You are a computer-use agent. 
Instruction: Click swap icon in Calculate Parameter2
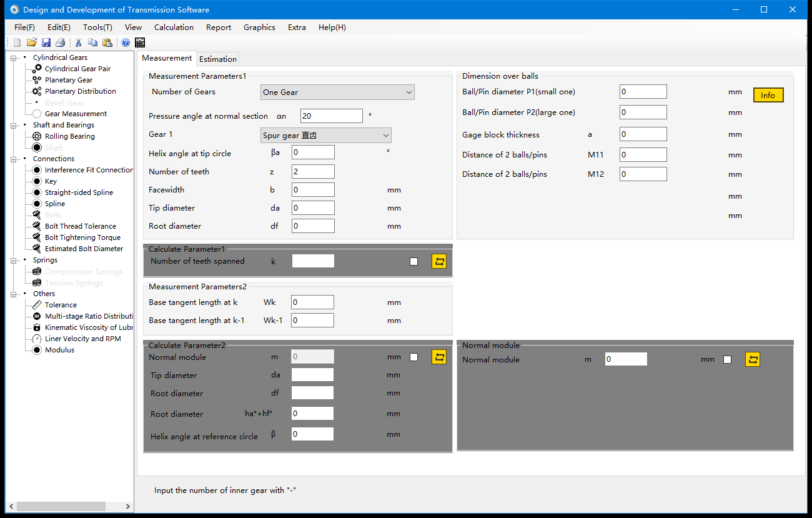click(439, 357)
